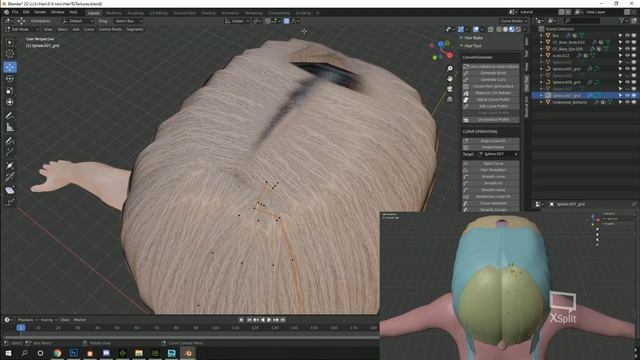Open the Segments menu
Viewport: 640px width, 360px height.
coord(135,29)
